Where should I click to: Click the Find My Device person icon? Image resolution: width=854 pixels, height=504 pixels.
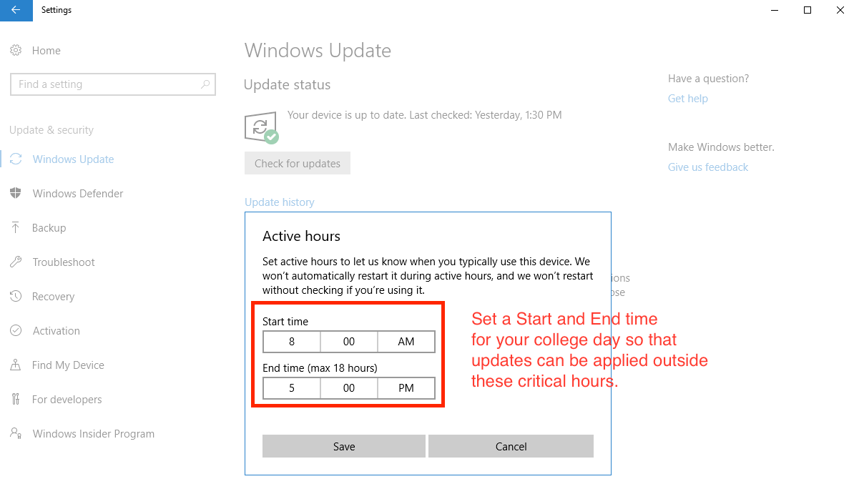[16, 365]
